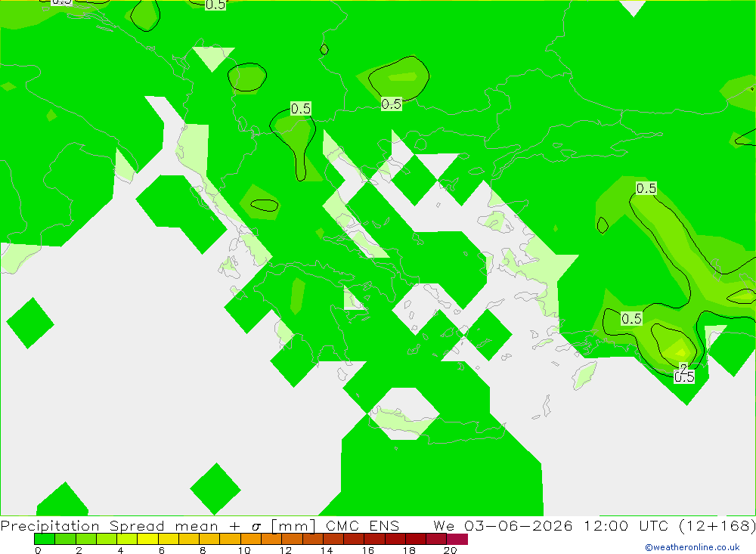The width and height of the screenshot is (756, 554).
Task: Select the 'CMC ENS' model label
Action: pyautogui.click(x=363, y=525)
